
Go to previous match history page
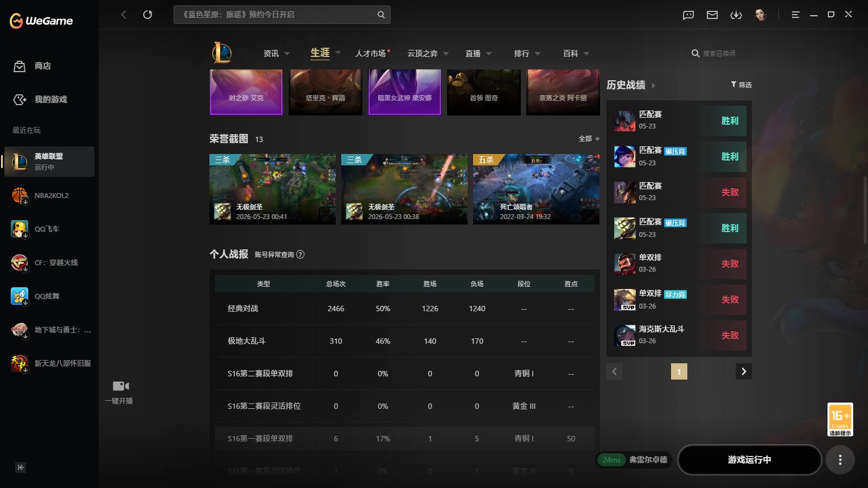point(615,371)
